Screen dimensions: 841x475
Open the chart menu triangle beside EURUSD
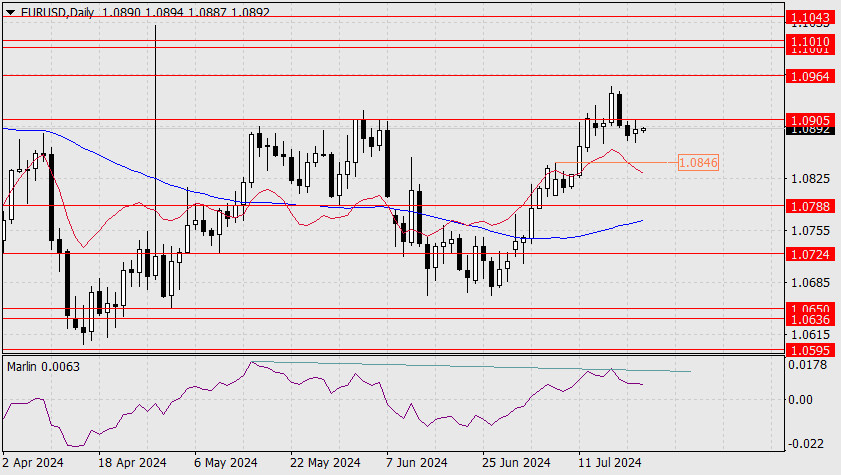tap(11, 12)
